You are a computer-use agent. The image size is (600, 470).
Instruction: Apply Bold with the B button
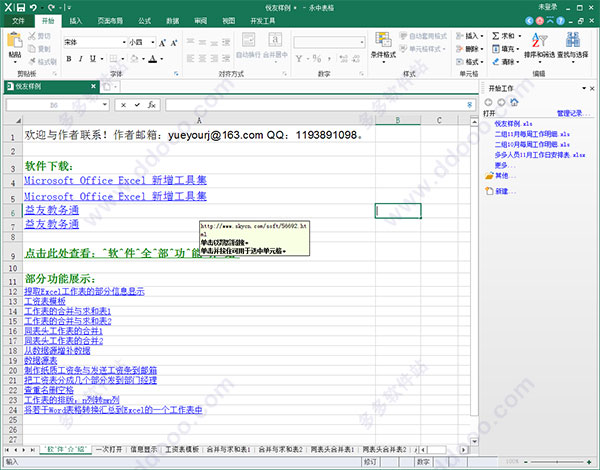[x=69, y=59]
